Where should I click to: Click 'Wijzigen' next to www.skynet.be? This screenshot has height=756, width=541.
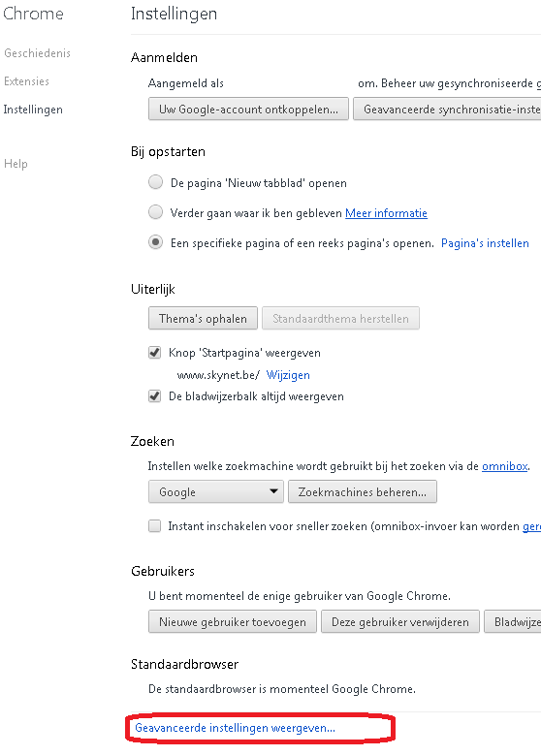288,375
